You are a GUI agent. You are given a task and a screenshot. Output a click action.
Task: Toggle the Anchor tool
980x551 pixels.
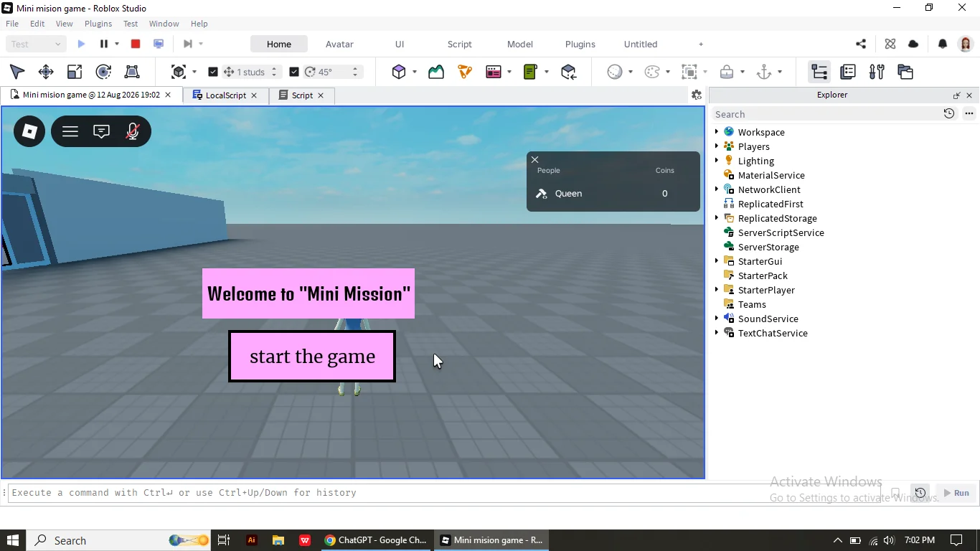point(764,72)
